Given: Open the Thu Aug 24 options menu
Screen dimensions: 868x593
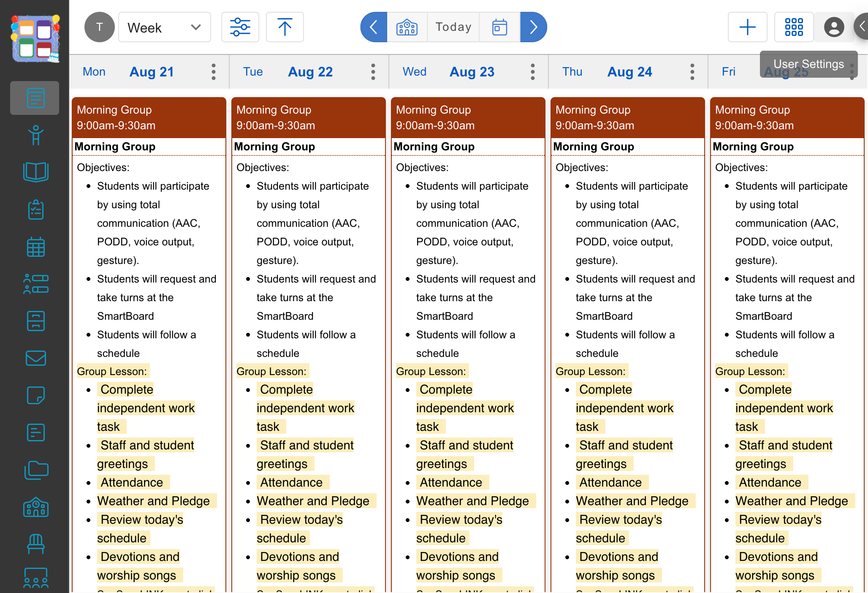Looking at the screenshot, I should pos(692,72).
